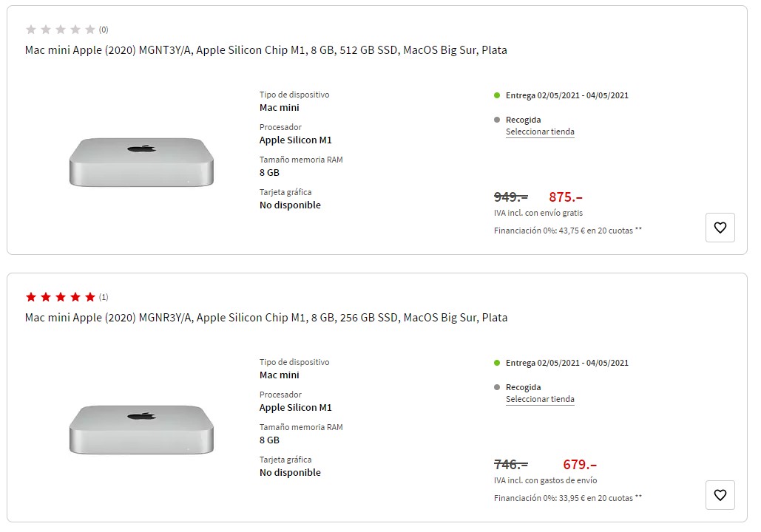Image resolution: width=761 pixels, height=532 pixels.
Task: Click green delivery dot on MGNR3Y/A listing
Action: pos(497,363)
